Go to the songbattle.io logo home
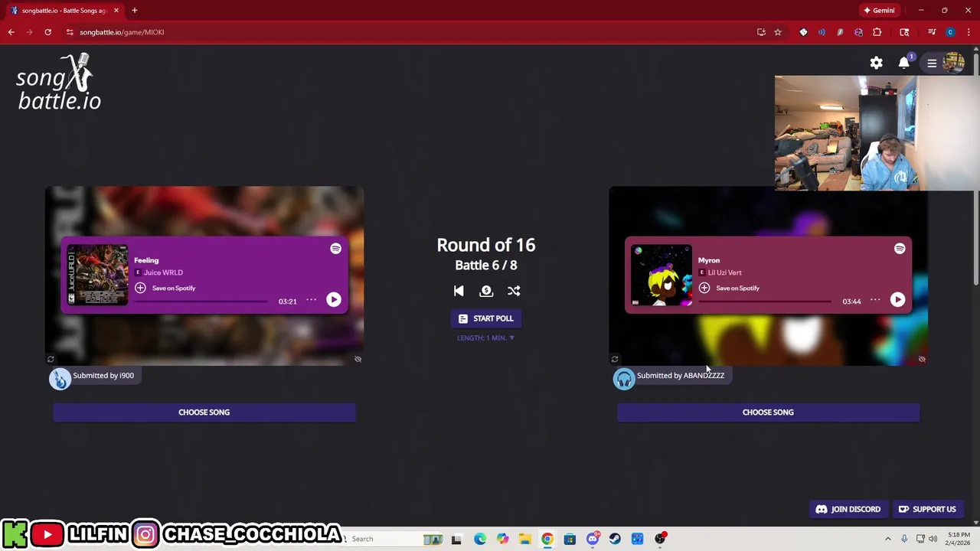The image size is (980, 551). click(x=59, y=82)
